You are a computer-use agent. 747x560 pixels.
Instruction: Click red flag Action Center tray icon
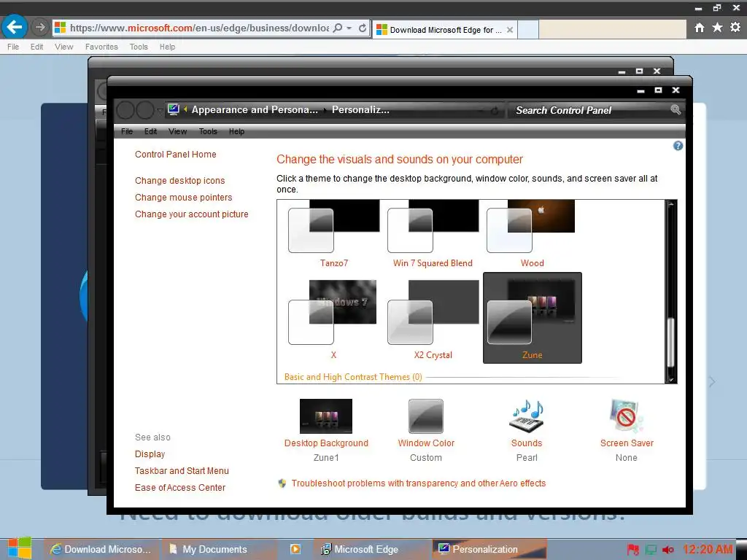coord(632,550)
